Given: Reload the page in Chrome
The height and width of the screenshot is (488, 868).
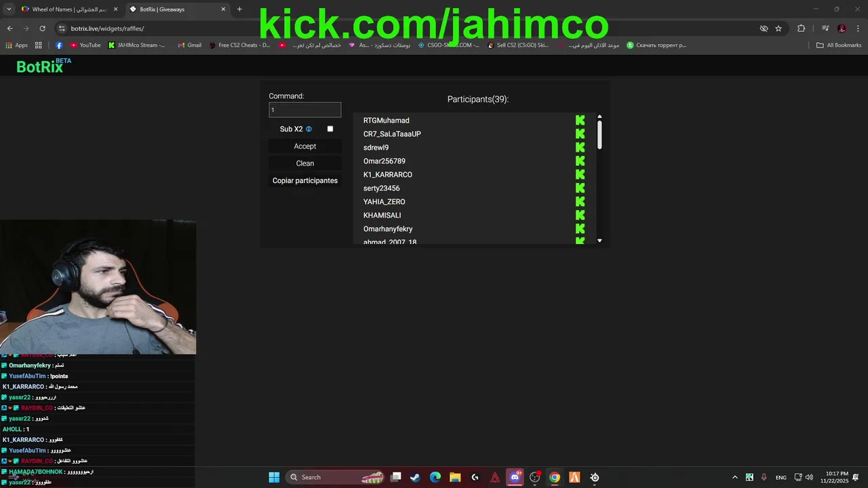Looking at the screenshot, I should 42,28.
